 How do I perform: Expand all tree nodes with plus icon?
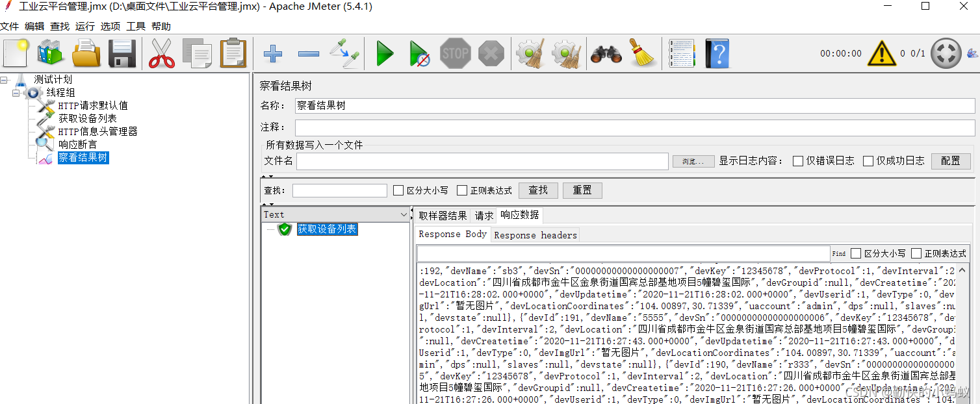click(273, 53)
